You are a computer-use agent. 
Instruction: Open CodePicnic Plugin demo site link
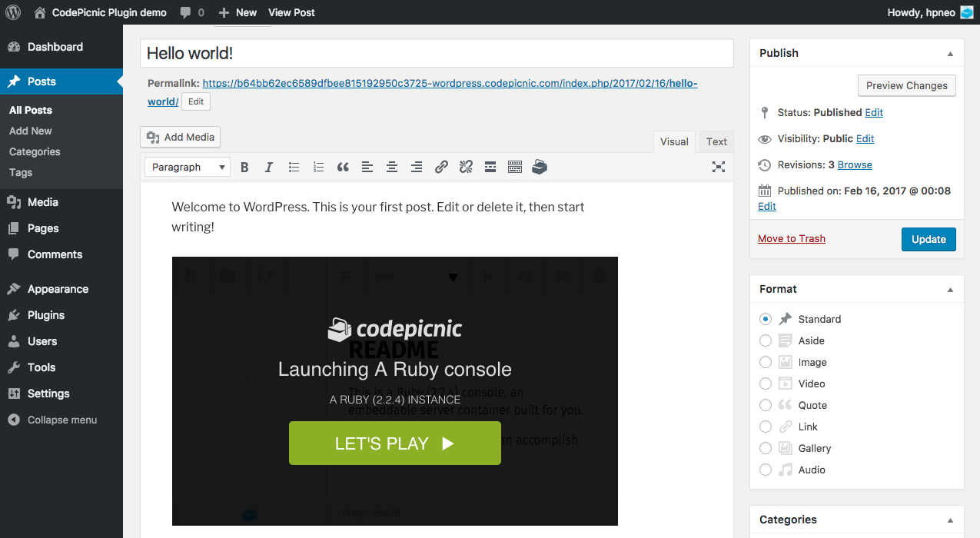pos(100,12)
